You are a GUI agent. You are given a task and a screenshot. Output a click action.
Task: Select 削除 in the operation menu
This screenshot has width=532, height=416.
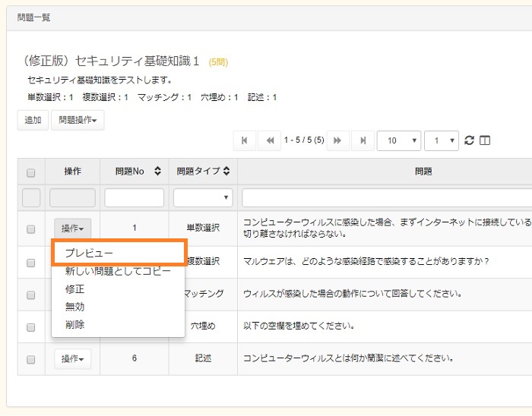click(75, 324)
